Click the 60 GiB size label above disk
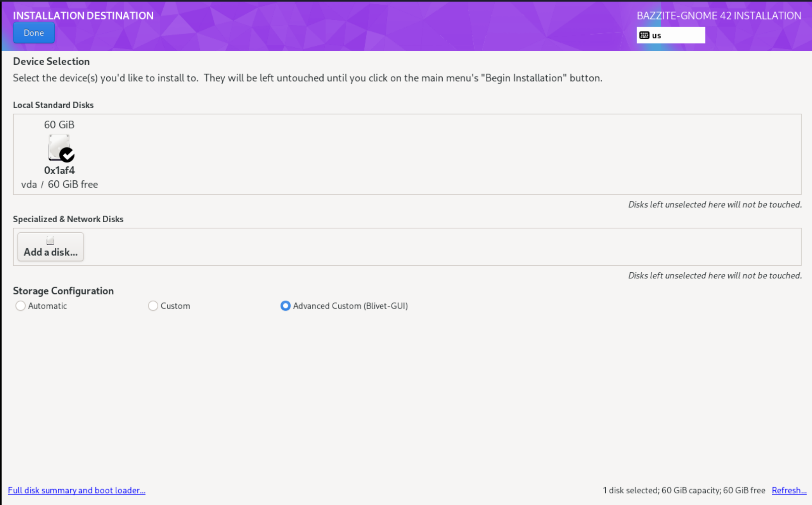812x505 pixels. coord(59,125)
